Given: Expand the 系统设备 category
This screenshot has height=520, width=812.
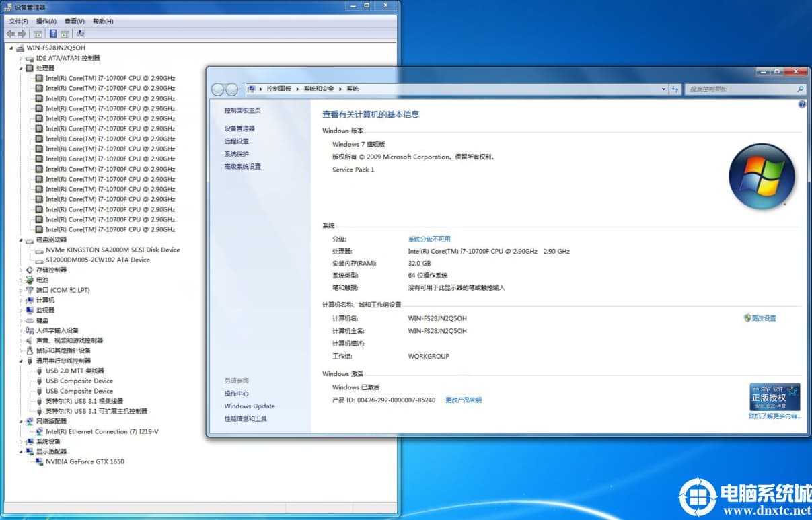Looking at the screenshot, I should [x=21, y=441].
